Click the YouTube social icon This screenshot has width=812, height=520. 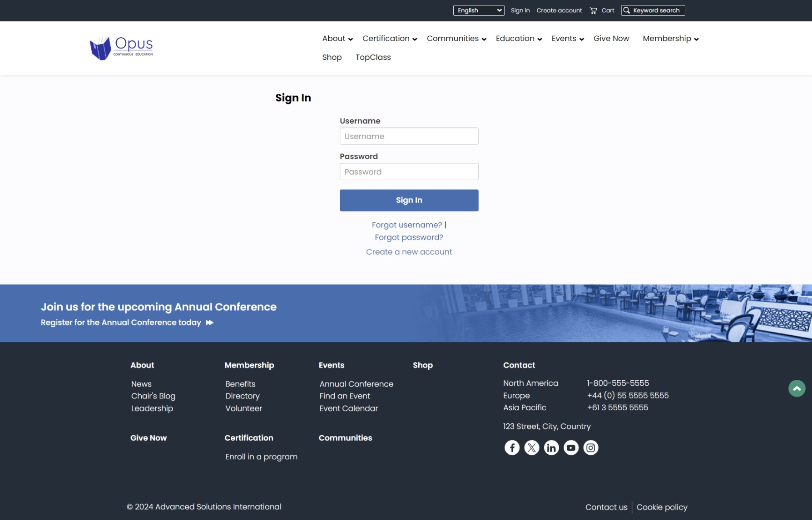point(571,447)
